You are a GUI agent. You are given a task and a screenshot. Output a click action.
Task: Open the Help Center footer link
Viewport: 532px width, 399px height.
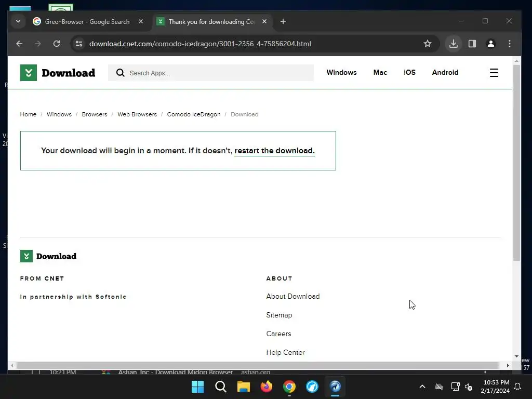point(285,352)
